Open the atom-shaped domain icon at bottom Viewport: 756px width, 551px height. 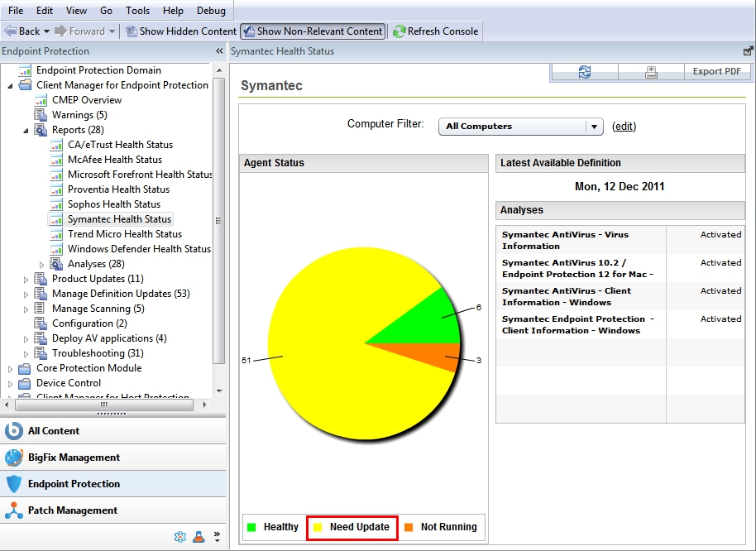180,537
